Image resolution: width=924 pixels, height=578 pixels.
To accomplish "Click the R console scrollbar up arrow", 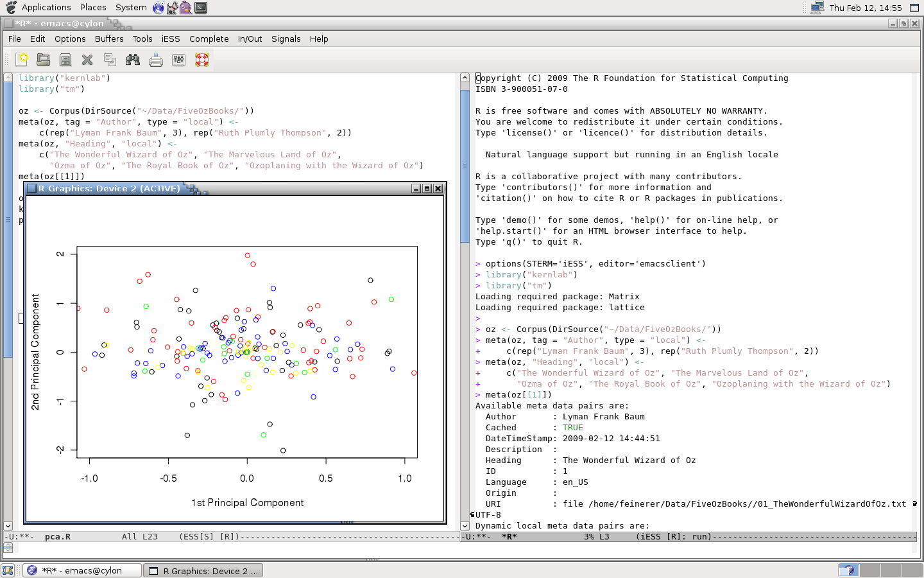I will pyautogui.click(x=465, y=77).
